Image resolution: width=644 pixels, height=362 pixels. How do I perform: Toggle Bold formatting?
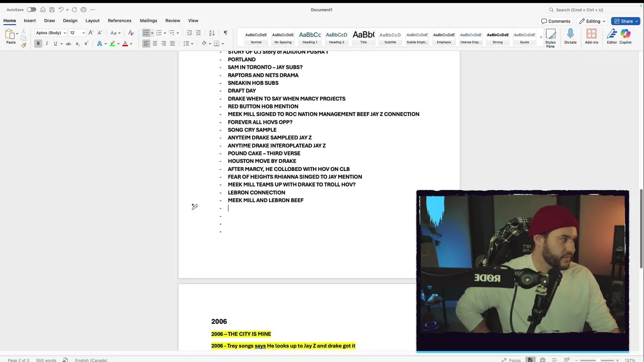(38, 44)
